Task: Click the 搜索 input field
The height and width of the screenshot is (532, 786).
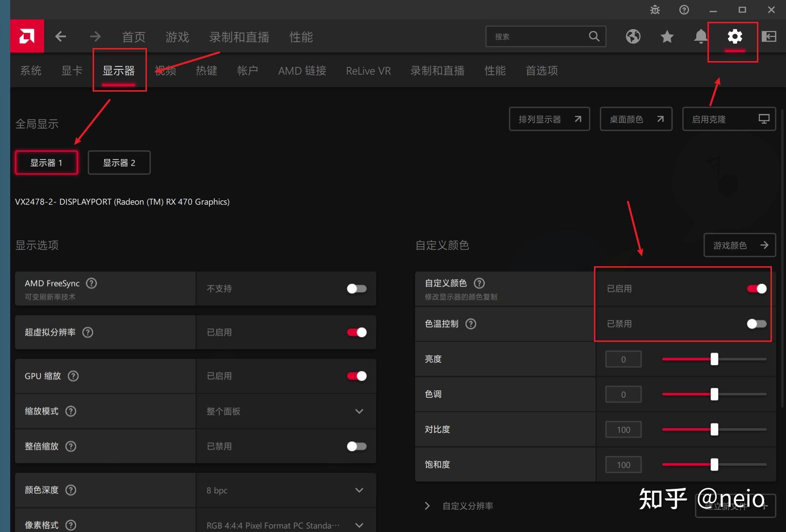Action: point(546,36)
